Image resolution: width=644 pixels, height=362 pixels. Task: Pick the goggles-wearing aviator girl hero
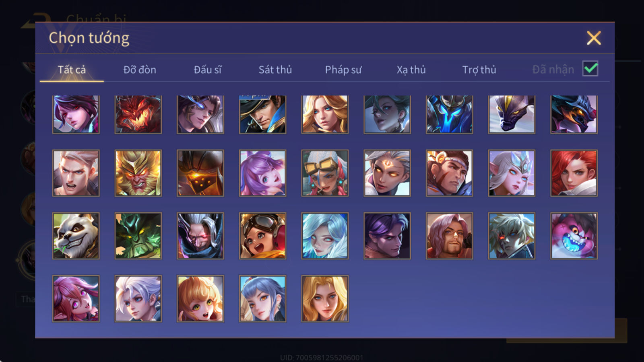(x=262, y=236)
